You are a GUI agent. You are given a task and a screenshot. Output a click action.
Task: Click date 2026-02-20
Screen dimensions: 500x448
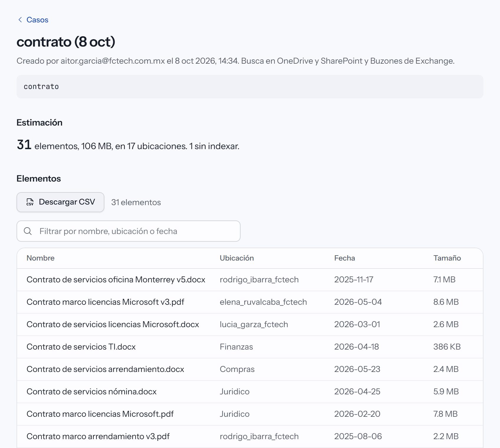click(357, 414)
